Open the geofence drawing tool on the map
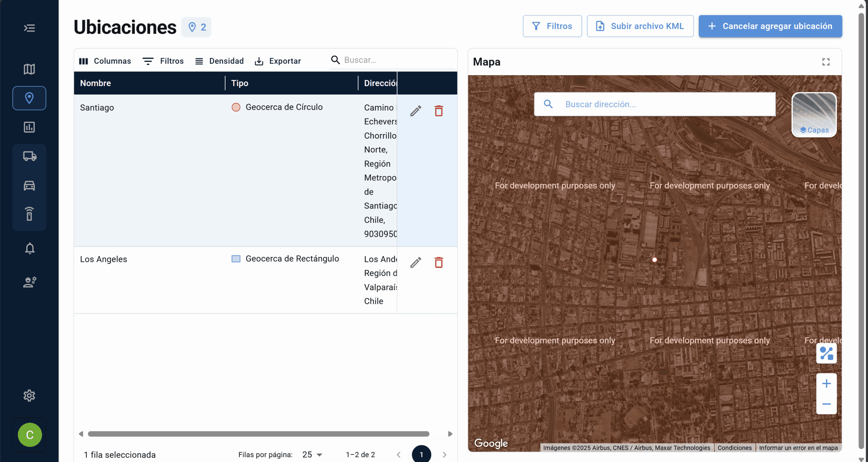868x462 pixels. coord(826,353)
